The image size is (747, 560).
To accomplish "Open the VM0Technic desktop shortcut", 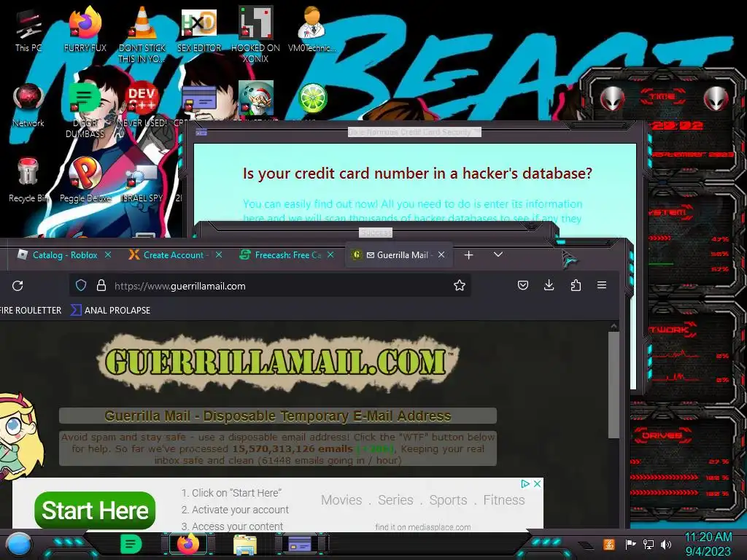I will click(311, 29).
